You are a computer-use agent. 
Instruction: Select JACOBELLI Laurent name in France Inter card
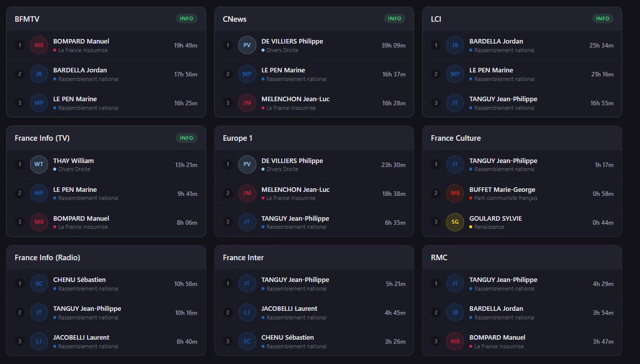[289, 308]
